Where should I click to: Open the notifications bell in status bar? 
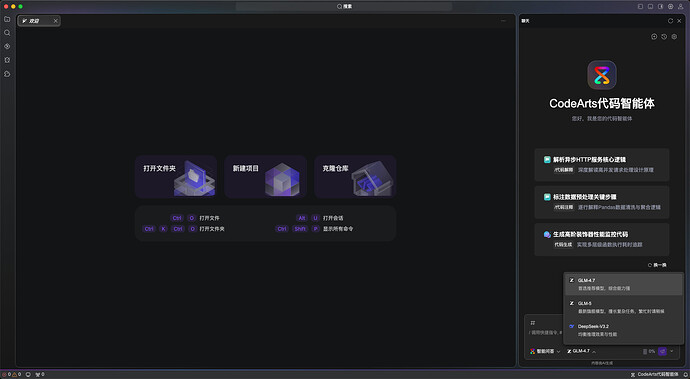tap(685, 375)
